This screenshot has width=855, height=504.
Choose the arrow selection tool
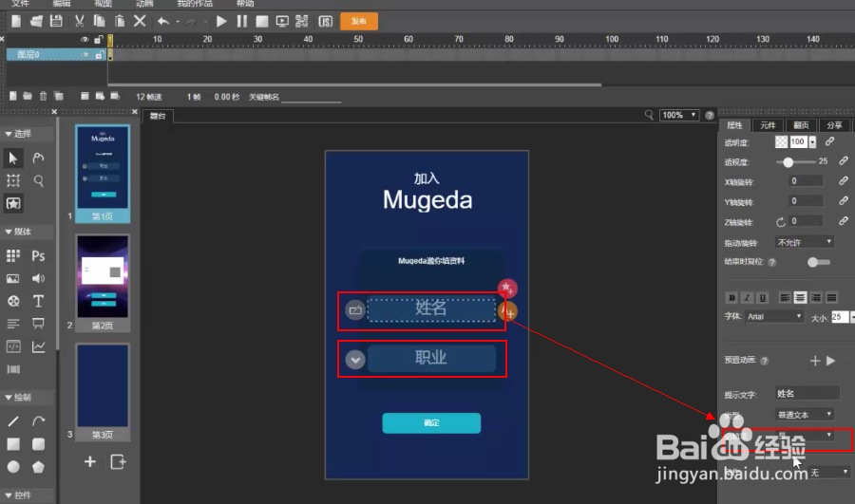(13, 158)
